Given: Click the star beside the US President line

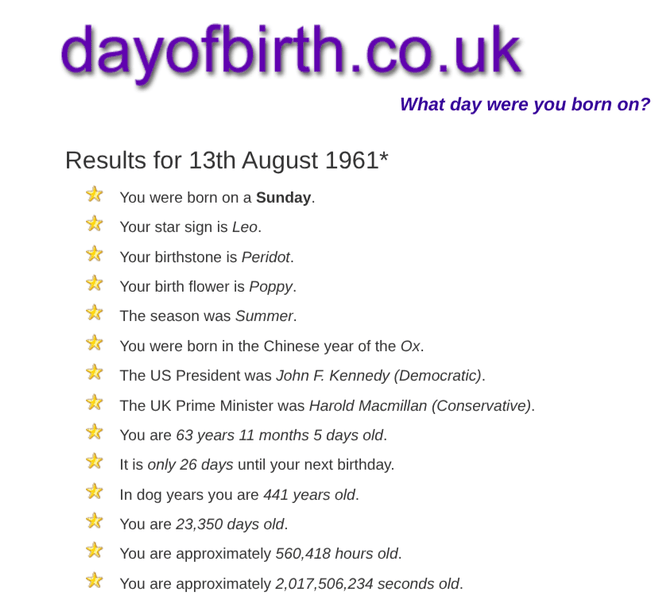Looking at the screenshot, I should pos(94,372).
